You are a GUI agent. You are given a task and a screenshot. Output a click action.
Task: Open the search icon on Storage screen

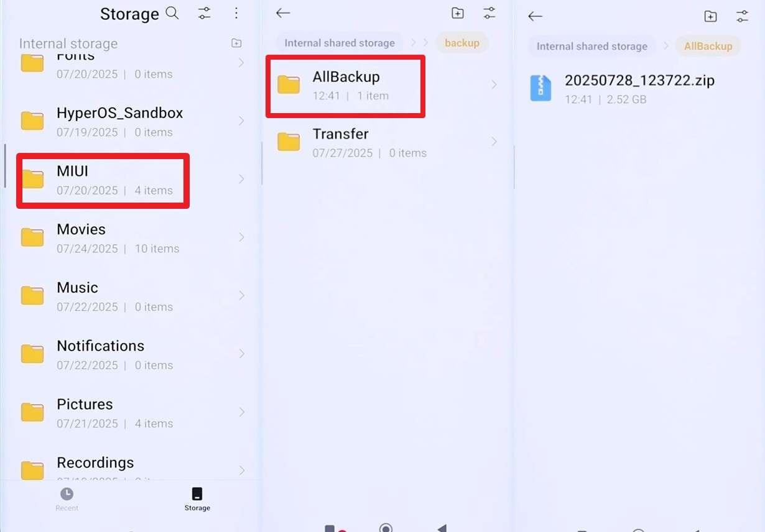[x=172, y=13]
